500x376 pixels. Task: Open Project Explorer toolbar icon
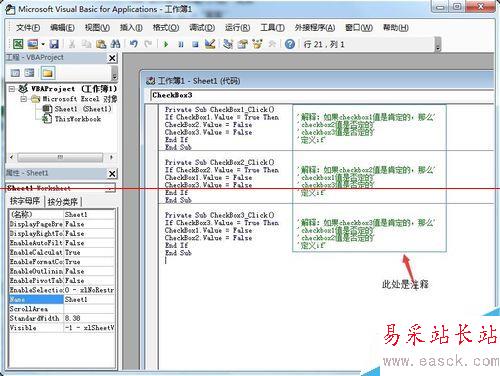tap(228, 44)
